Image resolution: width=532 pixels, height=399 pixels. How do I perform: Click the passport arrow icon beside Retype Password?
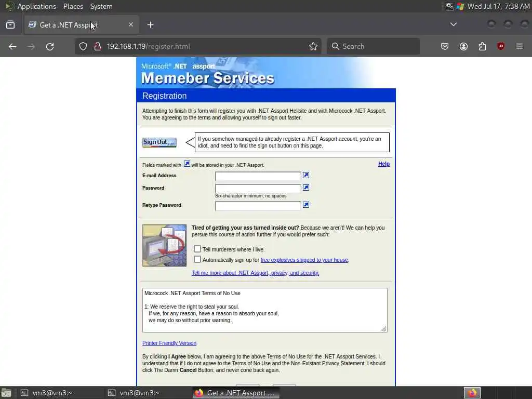[305, 205]
